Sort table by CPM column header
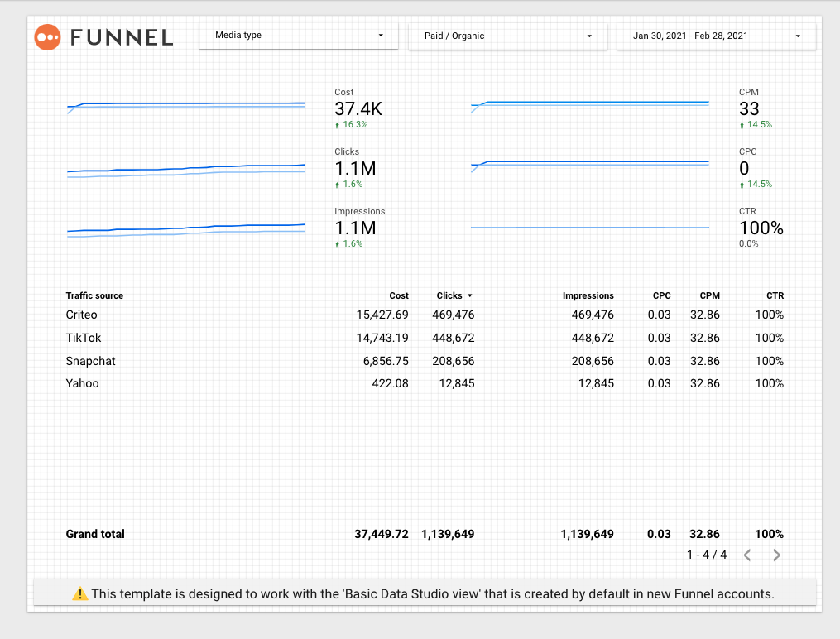 pyautogui.click(x=709, y=295)
